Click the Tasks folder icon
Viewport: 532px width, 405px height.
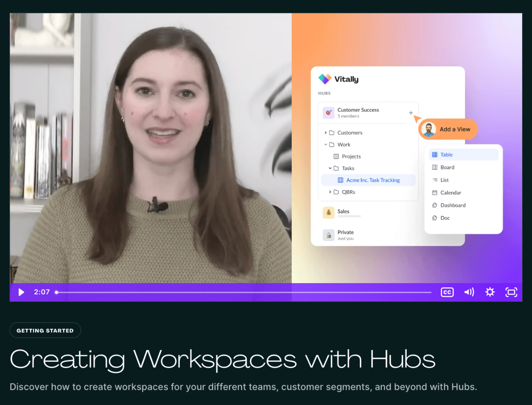tap(336, 168)
